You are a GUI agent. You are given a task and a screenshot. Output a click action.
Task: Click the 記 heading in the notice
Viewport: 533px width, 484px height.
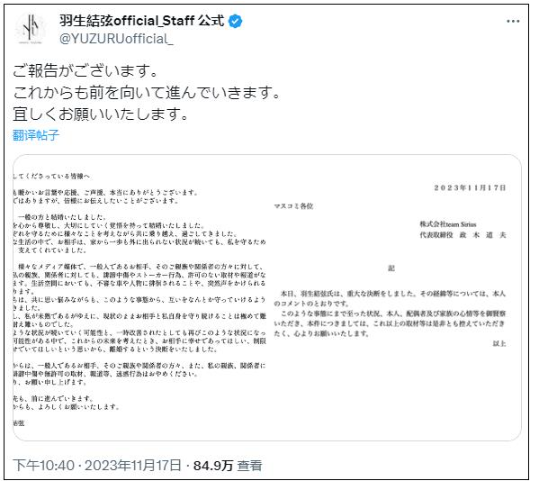click(x=391, y=268)
